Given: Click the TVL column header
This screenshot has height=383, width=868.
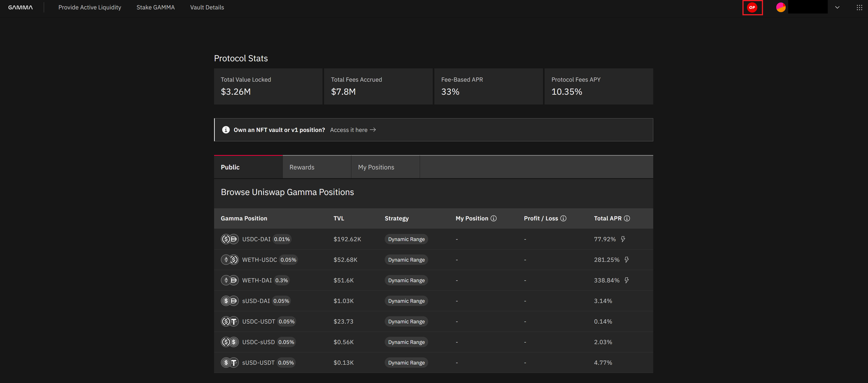Looking at the screenshot, I should (339, 218).
